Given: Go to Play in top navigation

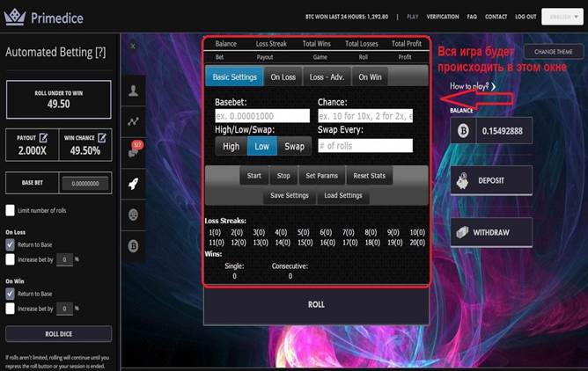Looking at the screenshot, I should coord(413,17).
